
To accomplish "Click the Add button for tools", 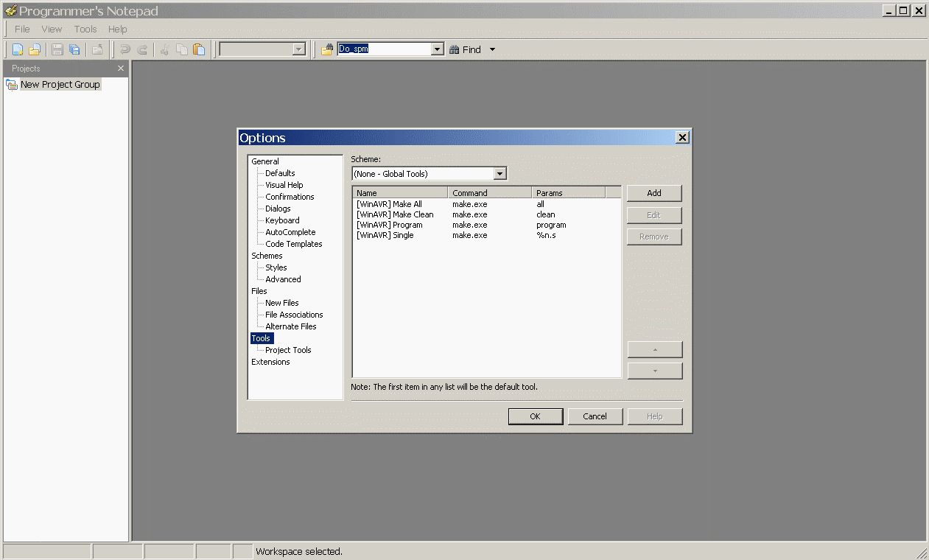I will [654, 193].
